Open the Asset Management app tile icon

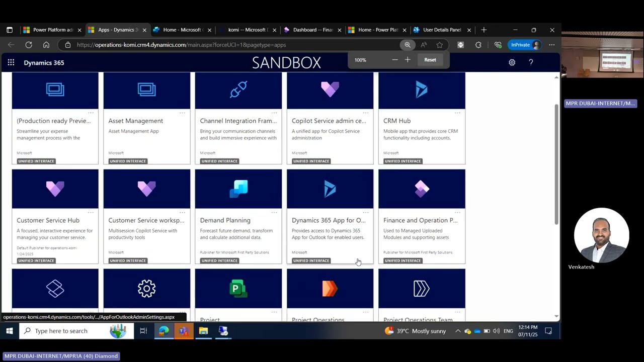click(x=147, y=90)
